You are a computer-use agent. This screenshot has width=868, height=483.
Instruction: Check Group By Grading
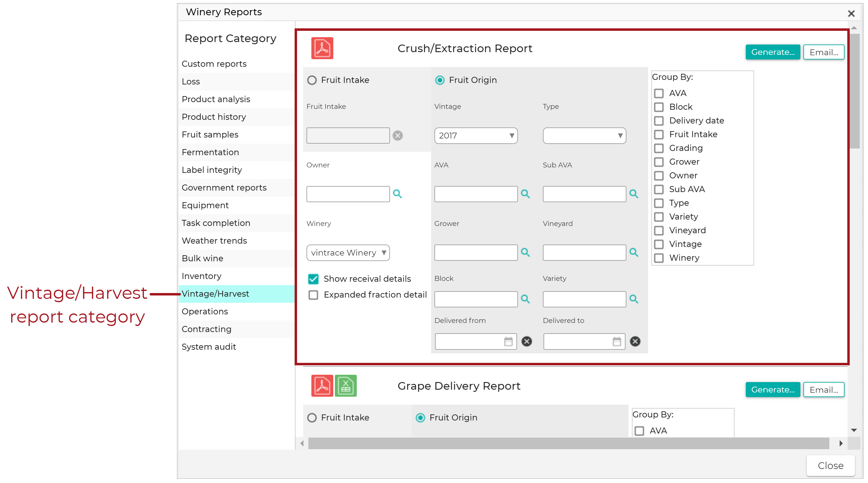coord(658,148)
